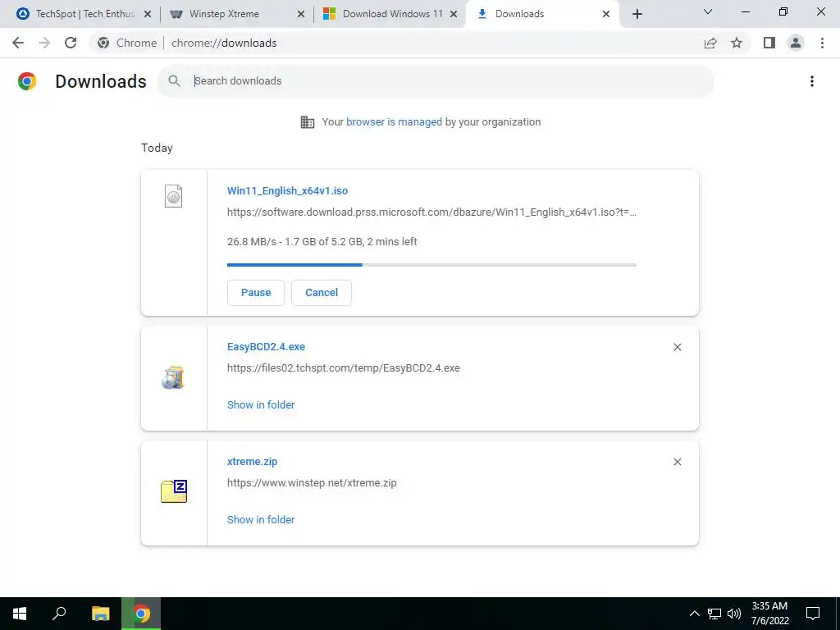Click the EasyBCD installer file icon
Screen dimensions: 840x630
coord(173,377)
